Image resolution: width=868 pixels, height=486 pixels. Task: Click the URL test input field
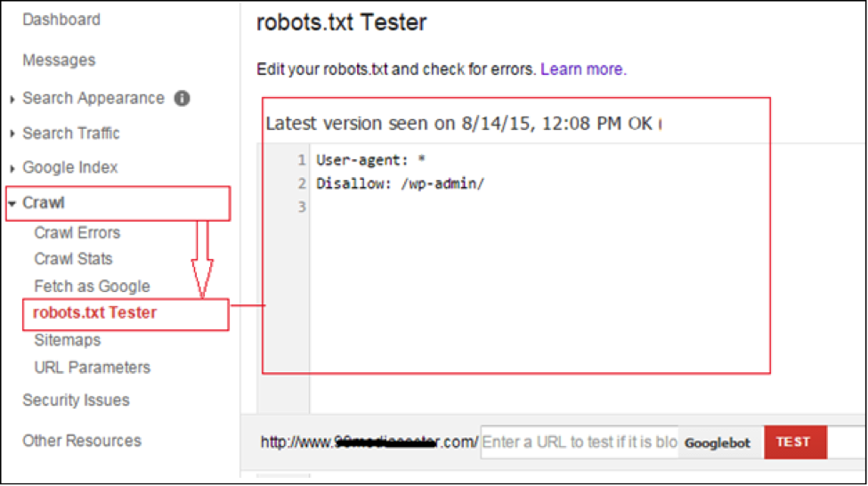pos(580,441)
